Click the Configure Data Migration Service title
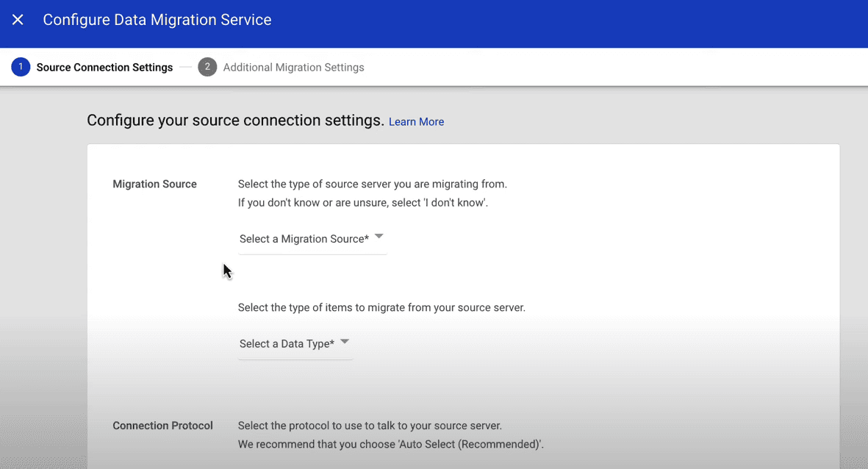Screen dimensions: 868x469 [x=157, y=20]
